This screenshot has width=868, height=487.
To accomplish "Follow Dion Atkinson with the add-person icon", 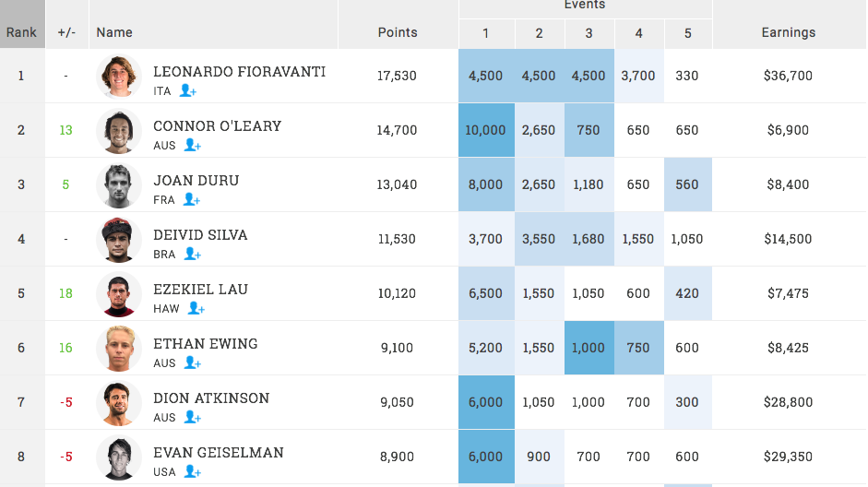I will (x=192, y=417).
